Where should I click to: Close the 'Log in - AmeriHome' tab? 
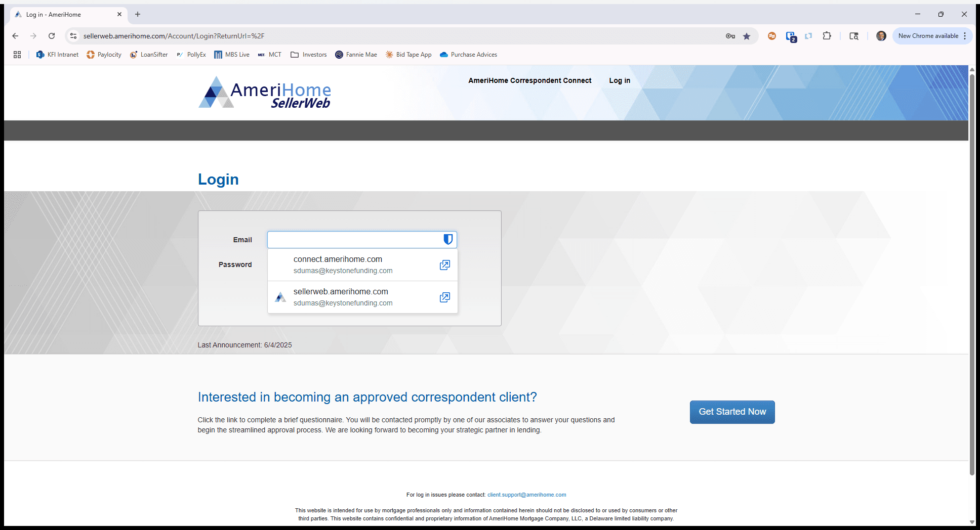tap(119, 14)
